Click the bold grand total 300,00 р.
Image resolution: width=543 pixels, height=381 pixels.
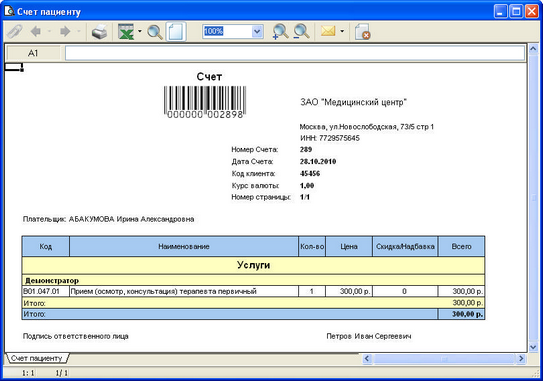(467, 314)
